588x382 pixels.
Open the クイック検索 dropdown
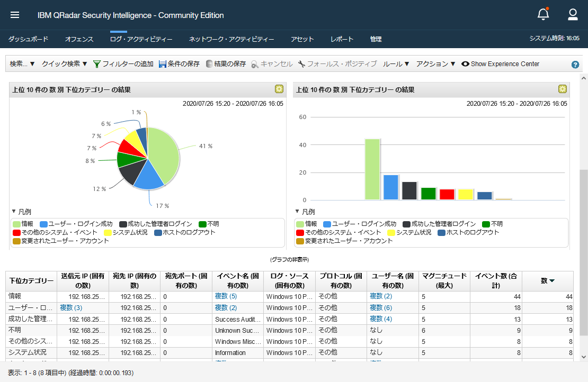click(65, 64)
